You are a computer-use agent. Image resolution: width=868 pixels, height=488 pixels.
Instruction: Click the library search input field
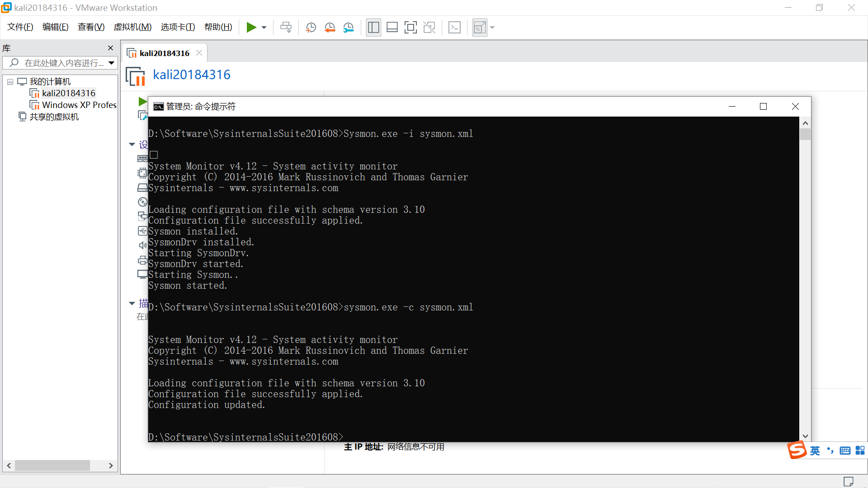pyautogui.click(x=63, y=63)
